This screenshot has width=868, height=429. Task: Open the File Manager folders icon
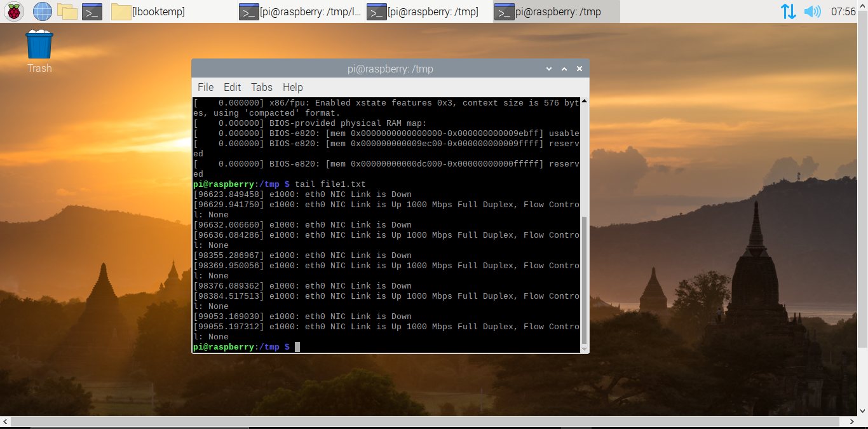click(67, 11)
